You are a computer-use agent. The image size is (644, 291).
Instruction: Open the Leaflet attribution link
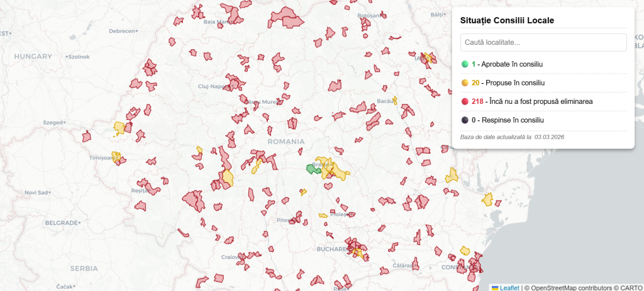click(x=509, y=287)
